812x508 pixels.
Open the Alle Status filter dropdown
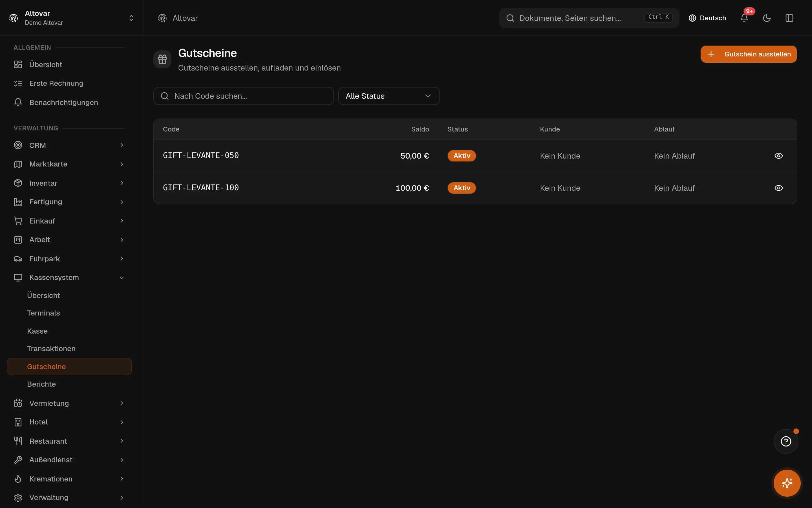click(x=389, y=96)
